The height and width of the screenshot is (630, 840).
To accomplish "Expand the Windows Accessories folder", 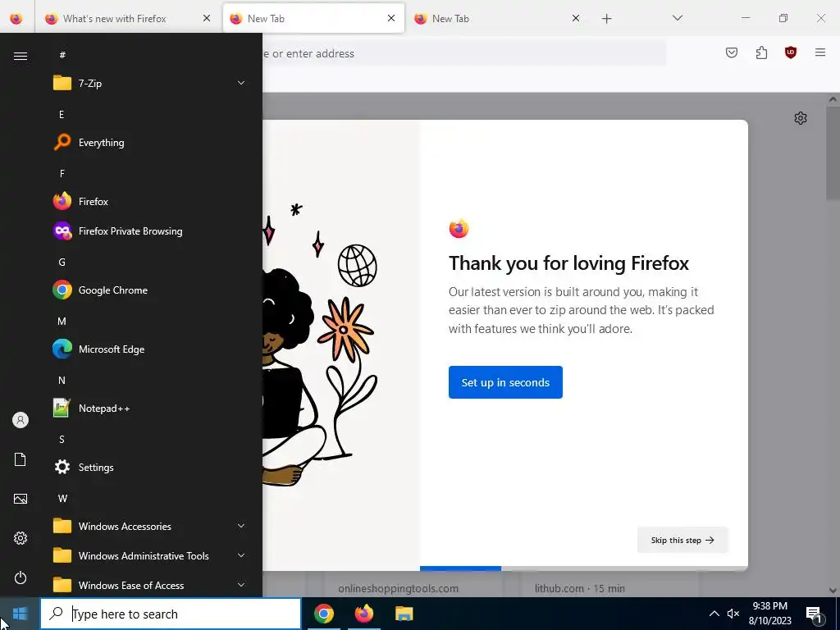I will tap(150, 527).
